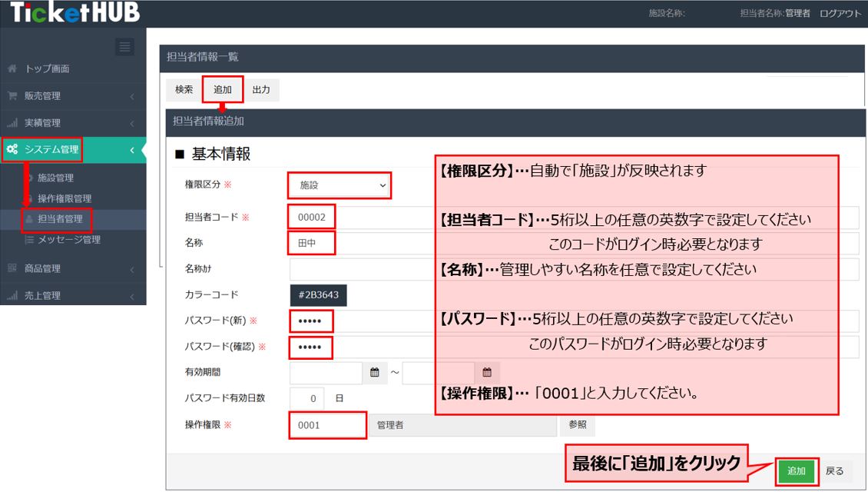Click the hamburger menu icon in sidebar

point(124,47)
